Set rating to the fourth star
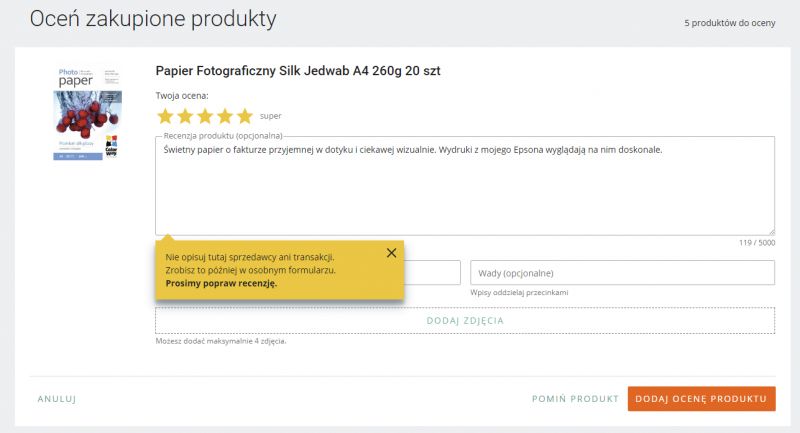 [x=224, y=116]
